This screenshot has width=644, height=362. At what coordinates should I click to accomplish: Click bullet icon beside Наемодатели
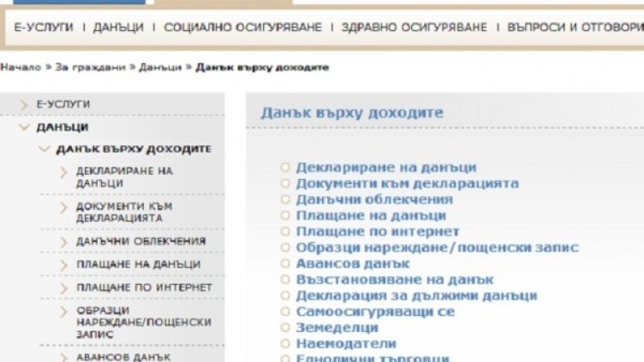click(x=285, y=343)
